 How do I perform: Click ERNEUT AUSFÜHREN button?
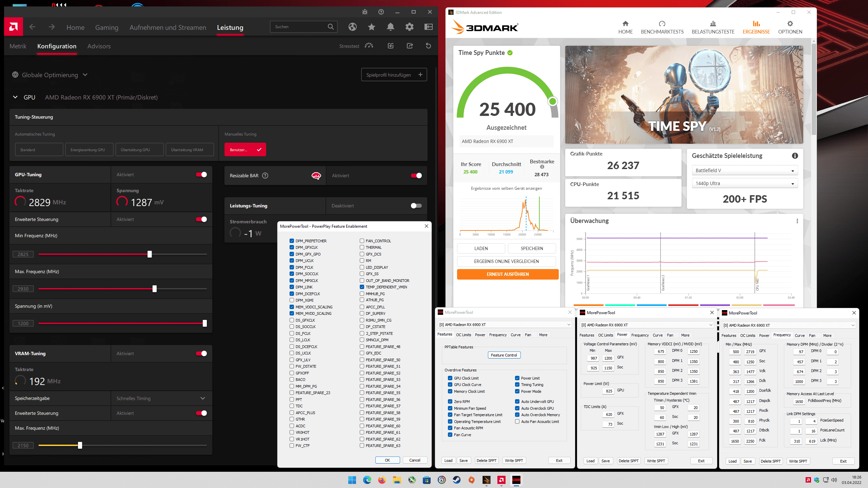click(508, 274)
